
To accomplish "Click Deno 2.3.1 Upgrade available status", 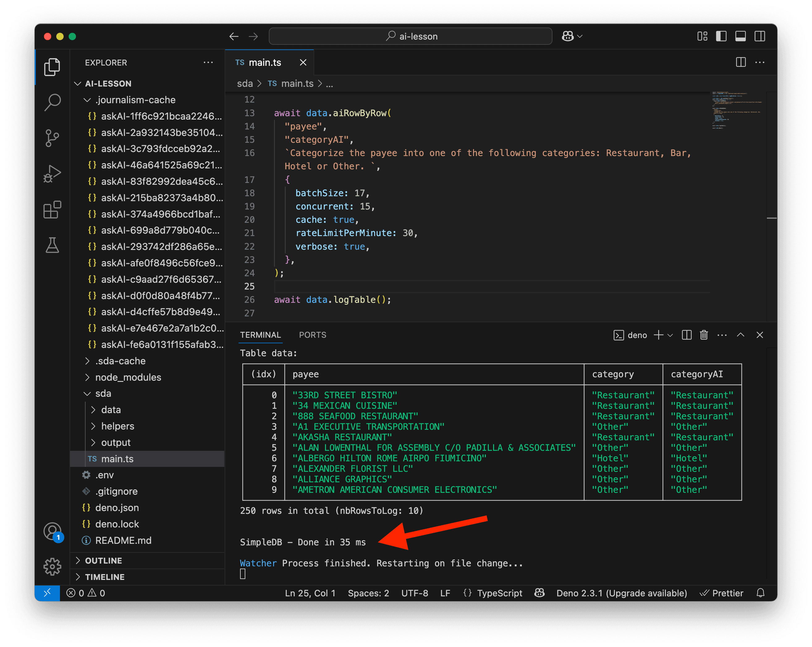I will click(x=621, y=593).
